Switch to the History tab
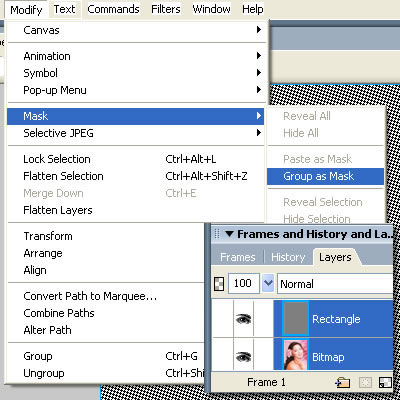The height and width of the screenshot is (400, 400). click(x=288, y=257)
